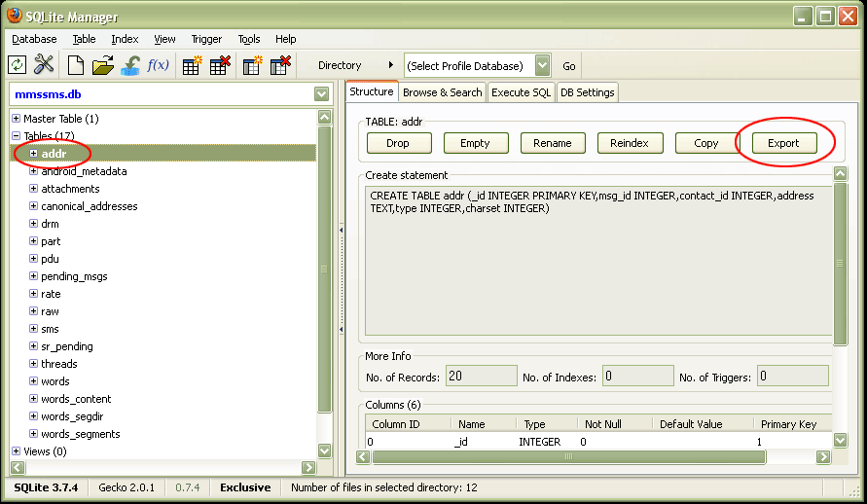The height and width of the screenshot is (504, 867).
Task: Open user-defined functions f(x) icon
Action: [x=158, y=65]
